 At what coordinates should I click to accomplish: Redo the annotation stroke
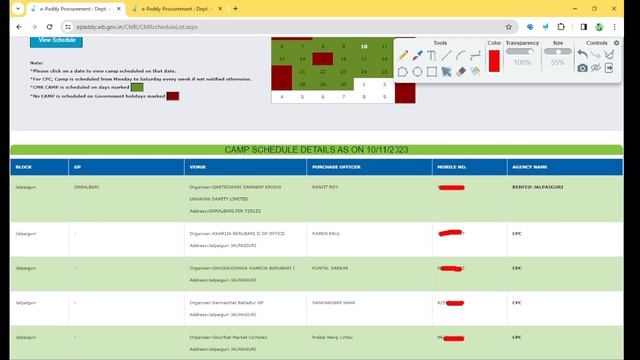point(596,54)
